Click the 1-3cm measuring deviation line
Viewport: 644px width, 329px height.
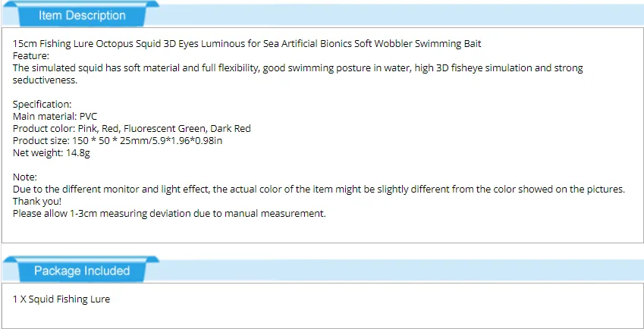(x=169, y=214)
